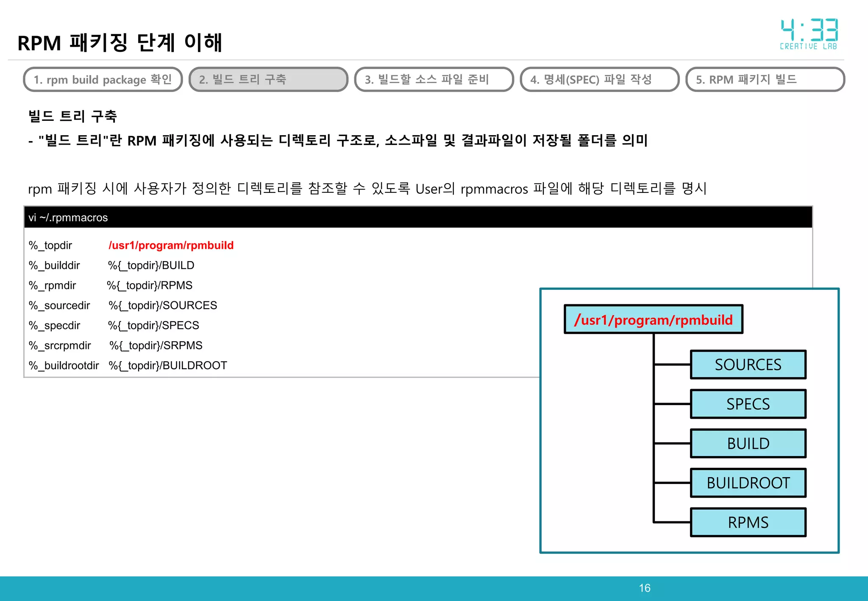Image resolution: width=868 pixels, height=601 pixels.
Task: Click the vi ~/.rpmmacros command header
Action: tap(418, 217)
